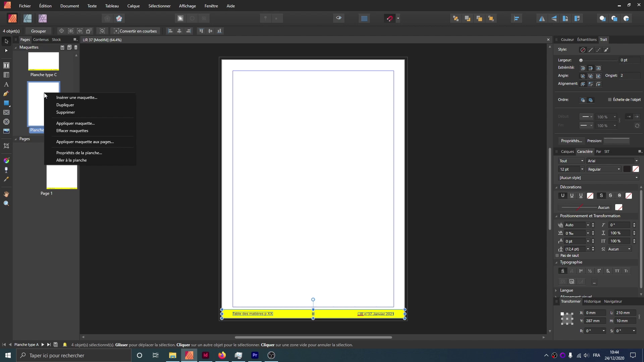Screen dimensions: 644x362
Task: Click the Propriétés... button in Trait panel
Action: (x=571, y=141)
